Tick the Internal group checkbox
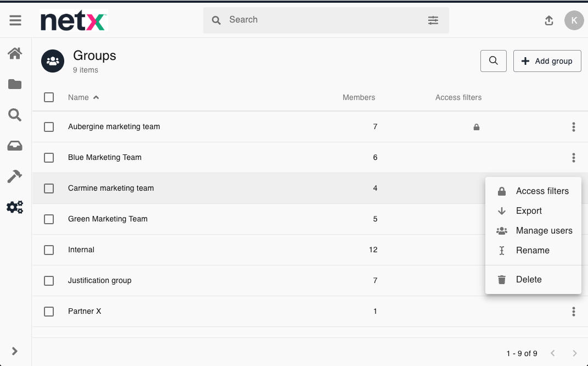588x366 pixels. pyautogui.click(x=49, y=250)
